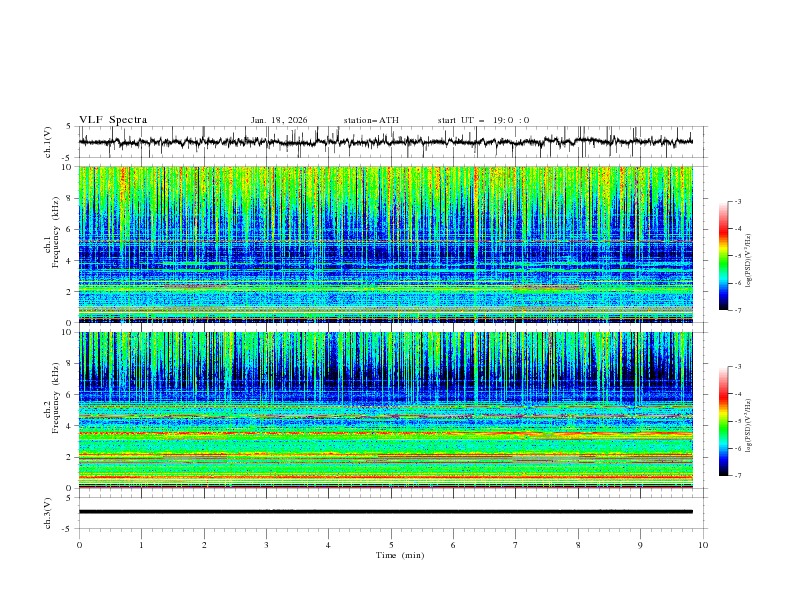The width and height of the screenshot is (792, 612).
Task: Click the 9 minute tick on time axis
Action: pos(640,545)
